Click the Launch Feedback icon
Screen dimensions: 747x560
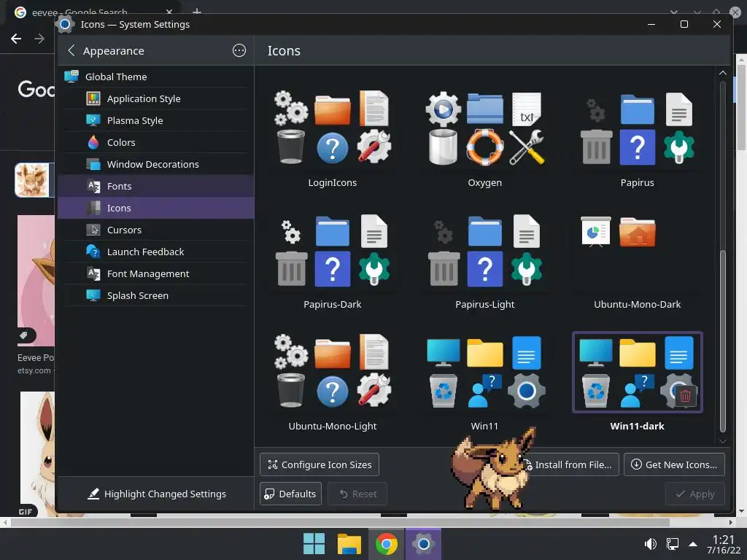point(93,252)
